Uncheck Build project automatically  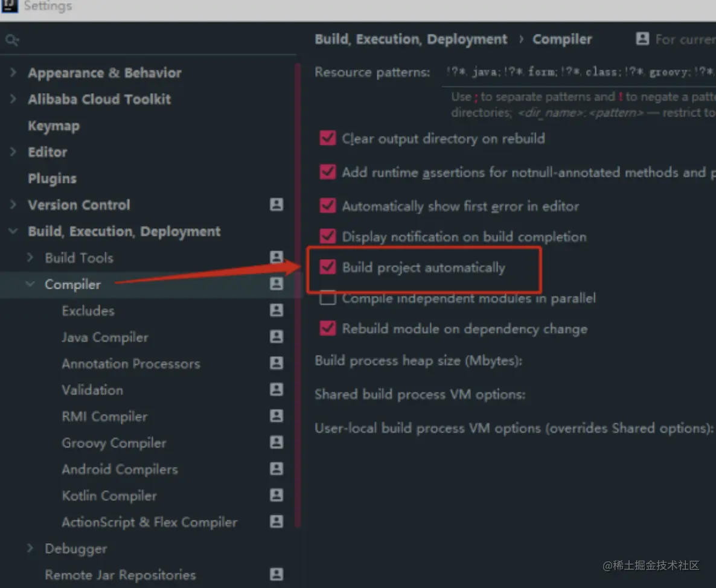[x=327, y=267]
